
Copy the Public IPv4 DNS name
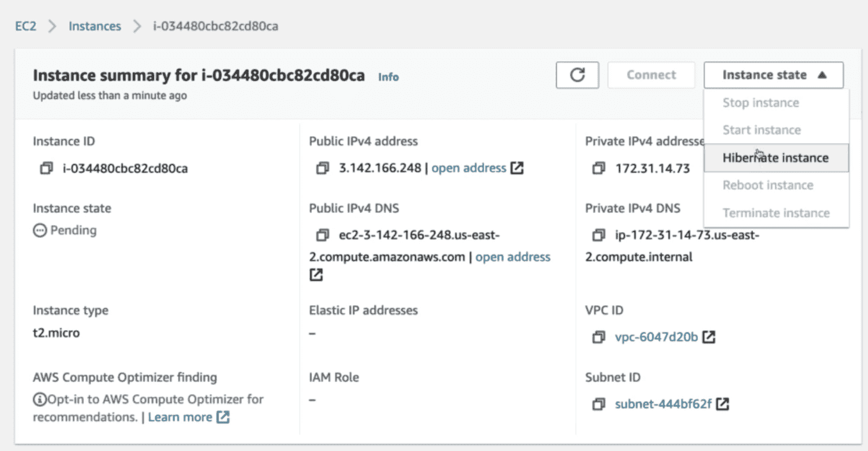pos(322,235)
